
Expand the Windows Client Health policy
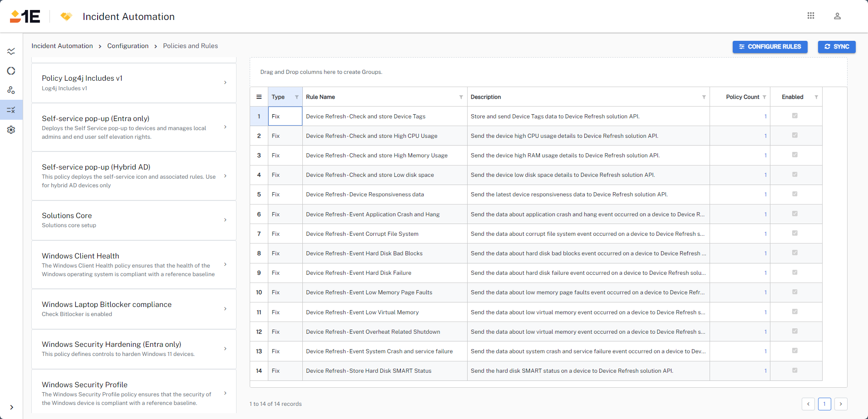225,264
